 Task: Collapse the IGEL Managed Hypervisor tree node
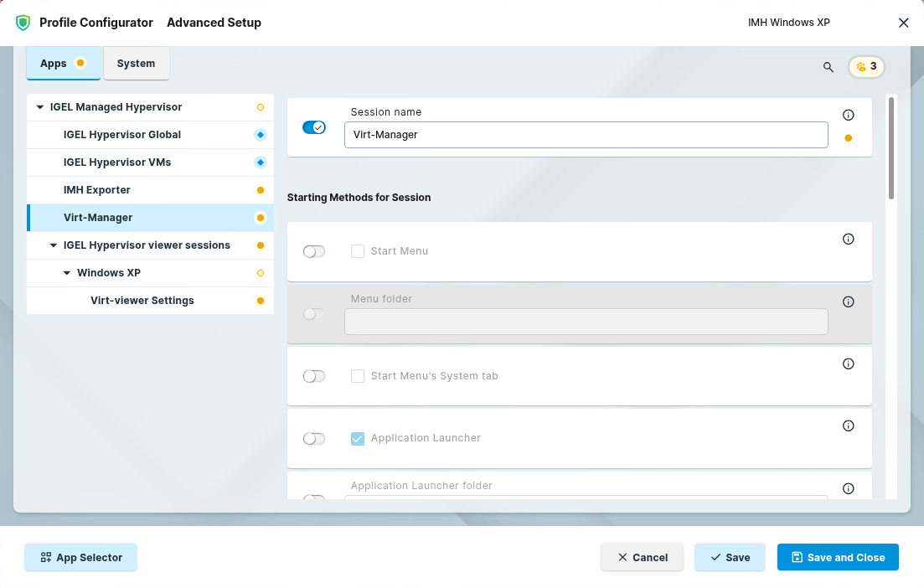click(x=39, y=107)
